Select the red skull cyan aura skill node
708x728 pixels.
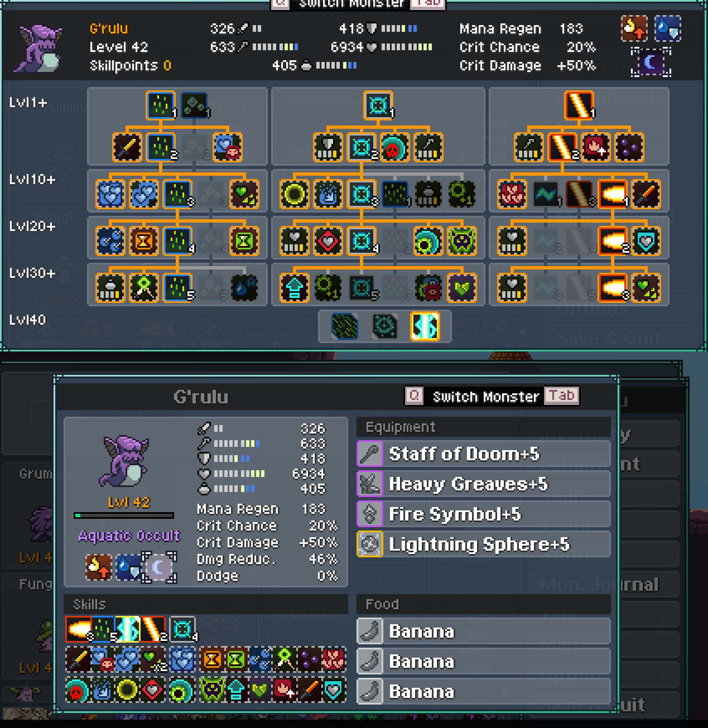point(395,147)
